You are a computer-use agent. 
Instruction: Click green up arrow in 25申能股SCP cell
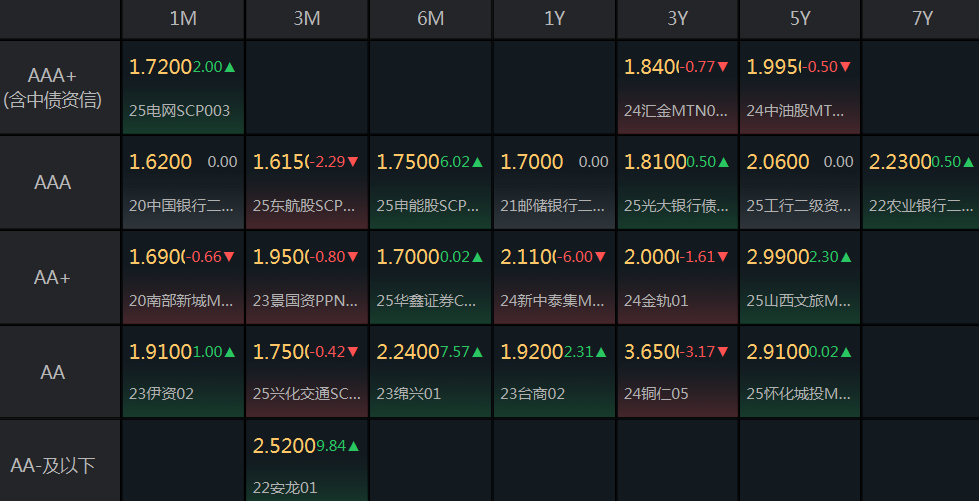click(x=478, y=162)
